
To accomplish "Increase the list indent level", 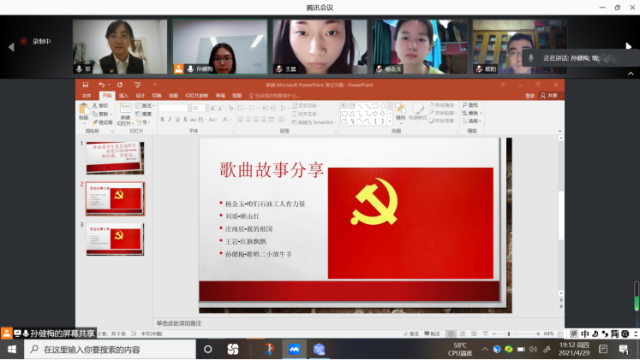I will [x=273, y=108].
